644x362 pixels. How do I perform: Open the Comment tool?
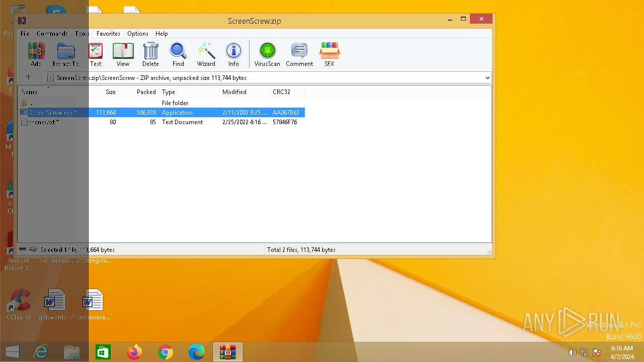point(299,54)
